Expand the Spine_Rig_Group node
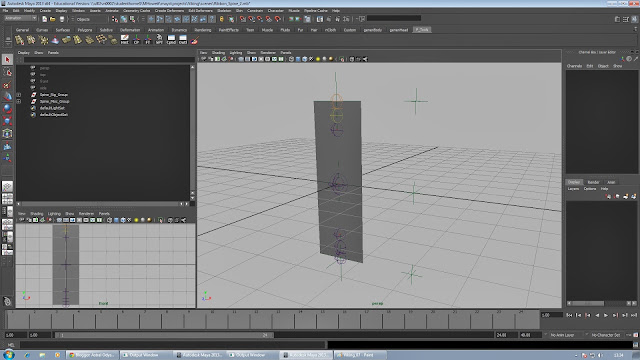Viewport: 640px width, 360px height. (18, 95)
